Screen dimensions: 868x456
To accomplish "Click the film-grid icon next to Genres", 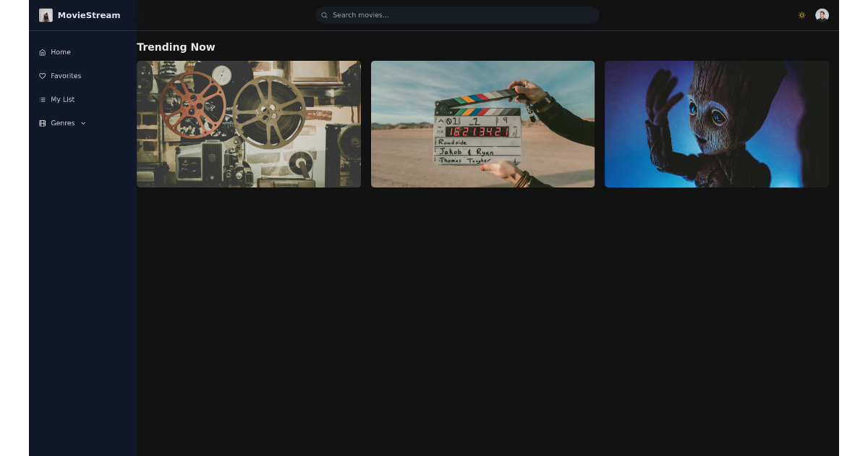I will [43, 123].
